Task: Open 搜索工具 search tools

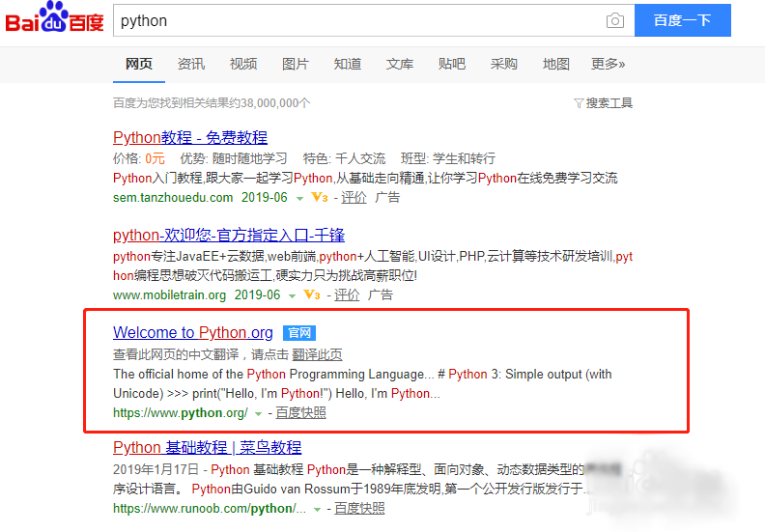Action: (609, 103)
